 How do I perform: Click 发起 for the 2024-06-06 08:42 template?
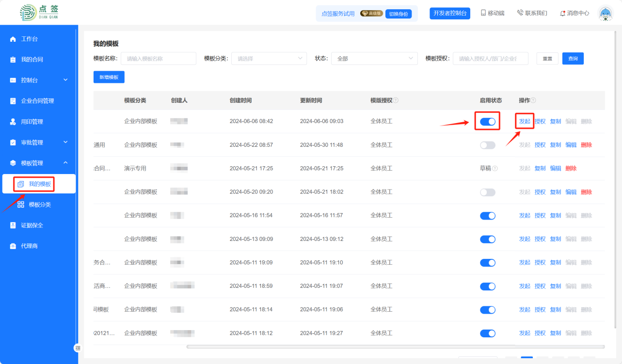(525, 121)
